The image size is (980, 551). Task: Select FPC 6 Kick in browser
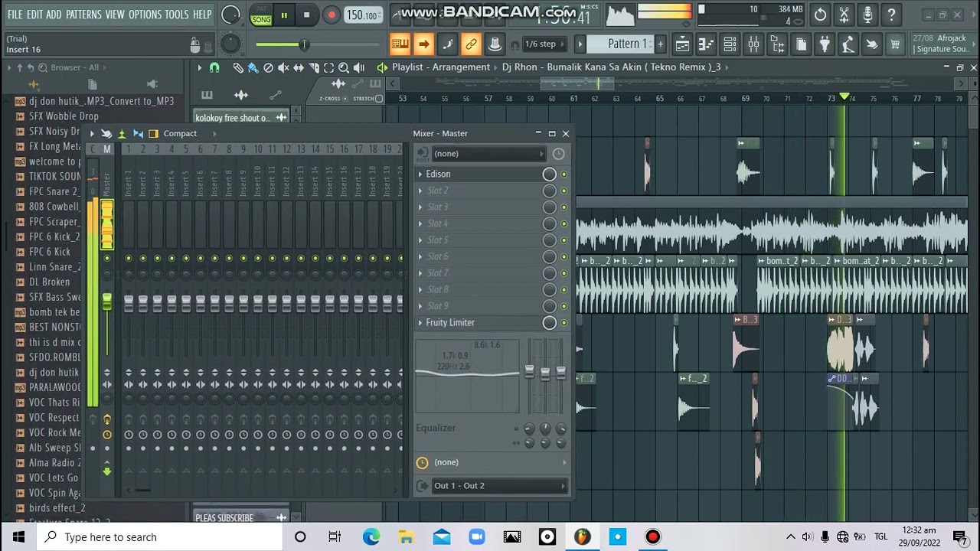click(49, 252)
